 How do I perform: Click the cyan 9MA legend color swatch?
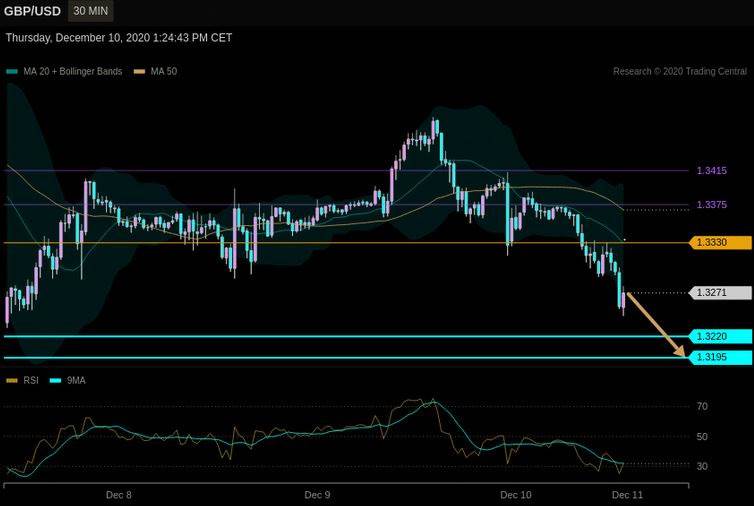coord(55,381)
